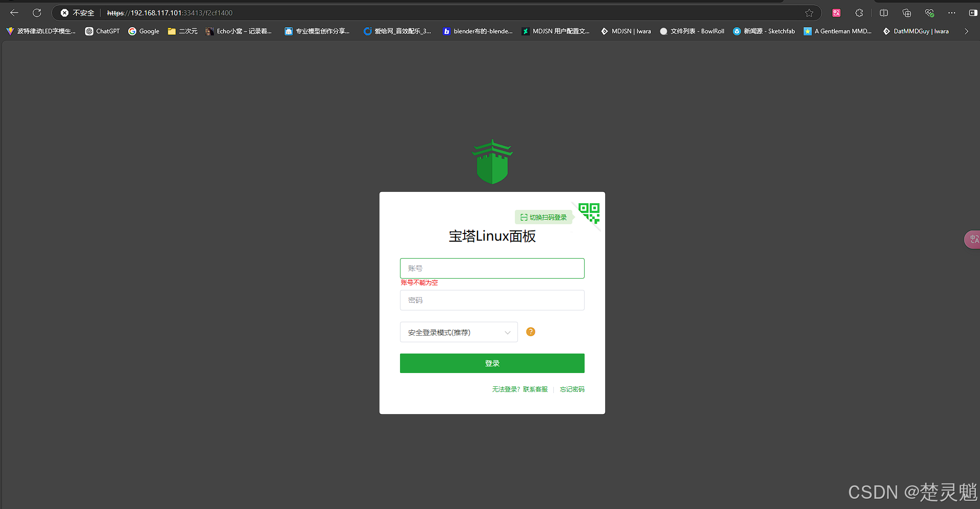
Task: Open browser settings and more menu
Action: coord(952,13)
